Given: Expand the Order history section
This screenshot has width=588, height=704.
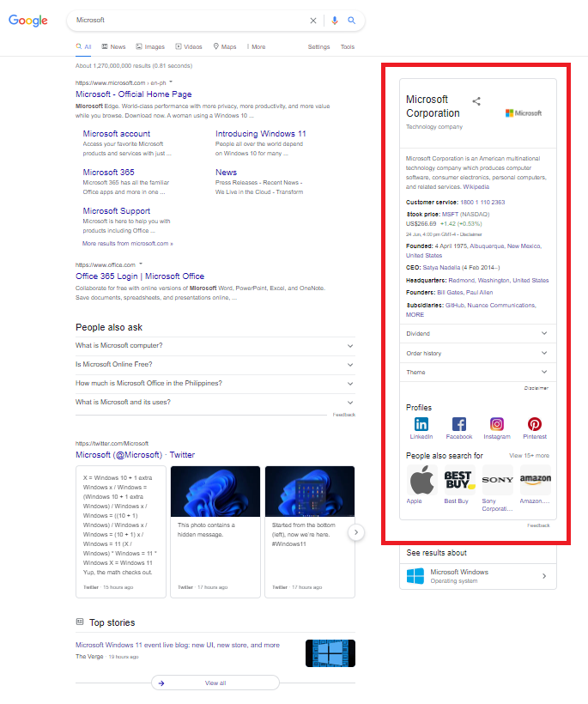Looking at the screenshot, I should (478, 354).
